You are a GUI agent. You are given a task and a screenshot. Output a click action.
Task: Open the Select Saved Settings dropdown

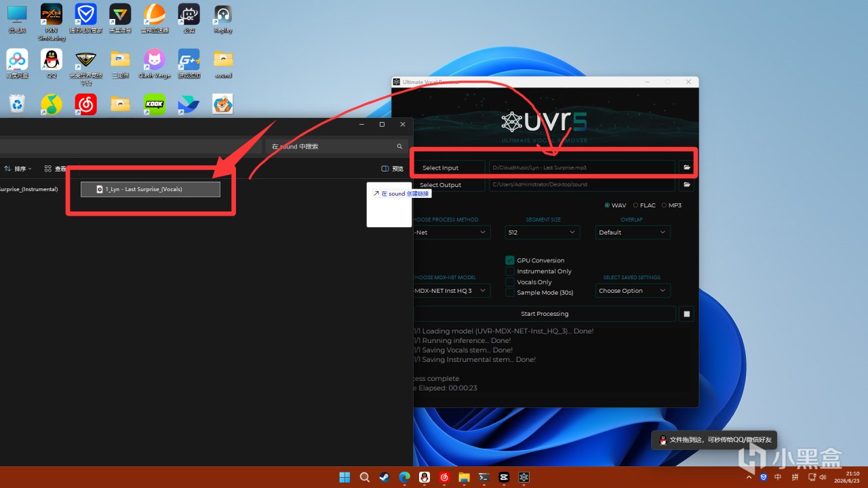point(633,291)
